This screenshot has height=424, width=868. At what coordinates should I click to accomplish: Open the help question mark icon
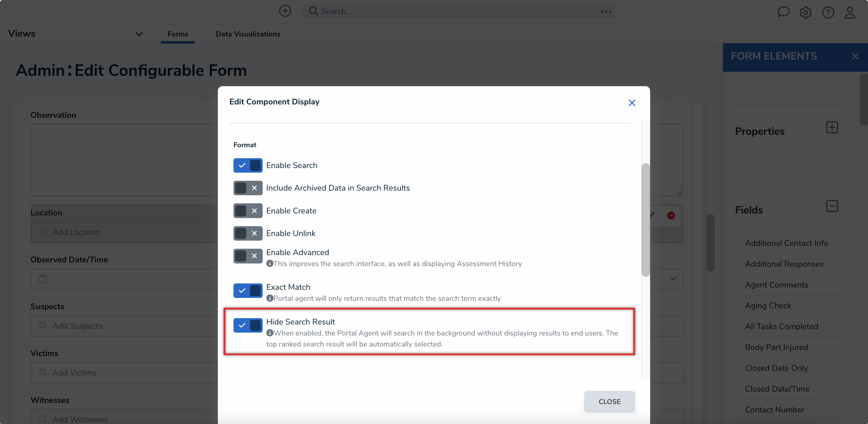(x=828, y=12)
